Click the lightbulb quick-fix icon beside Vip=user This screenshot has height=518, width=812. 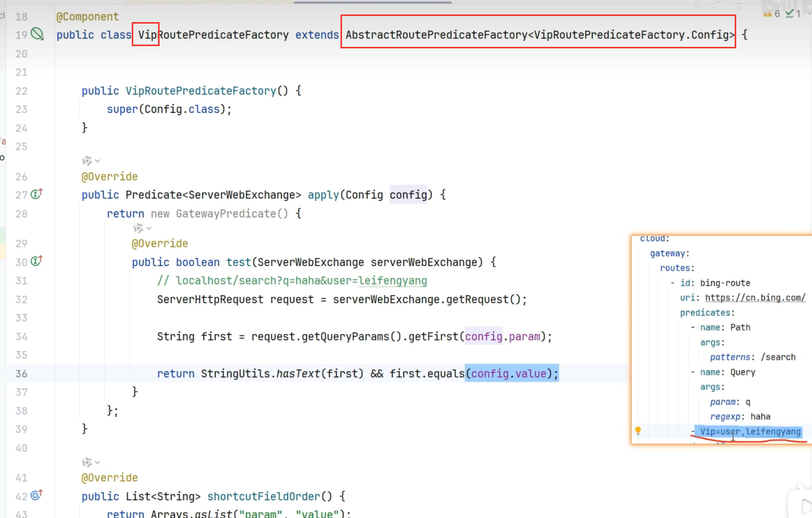coord(638,431)
